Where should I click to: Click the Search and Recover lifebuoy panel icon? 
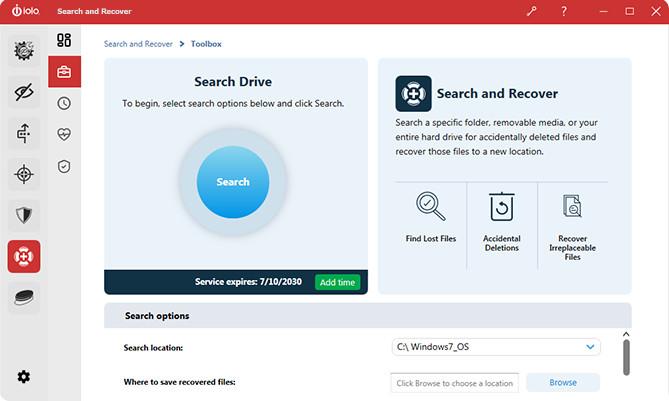[413, 93]
